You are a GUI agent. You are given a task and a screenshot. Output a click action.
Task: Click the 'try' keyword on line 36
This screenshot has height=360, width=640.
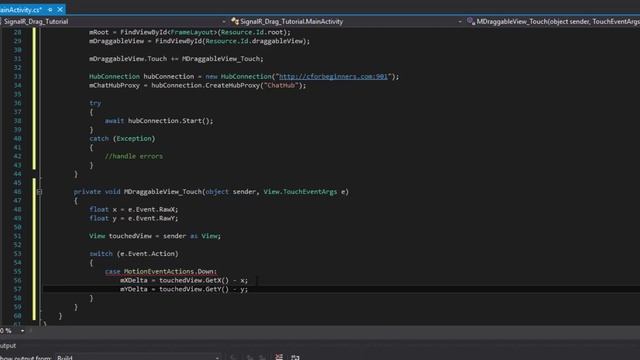pyautogui.click(x=95, y=103)
